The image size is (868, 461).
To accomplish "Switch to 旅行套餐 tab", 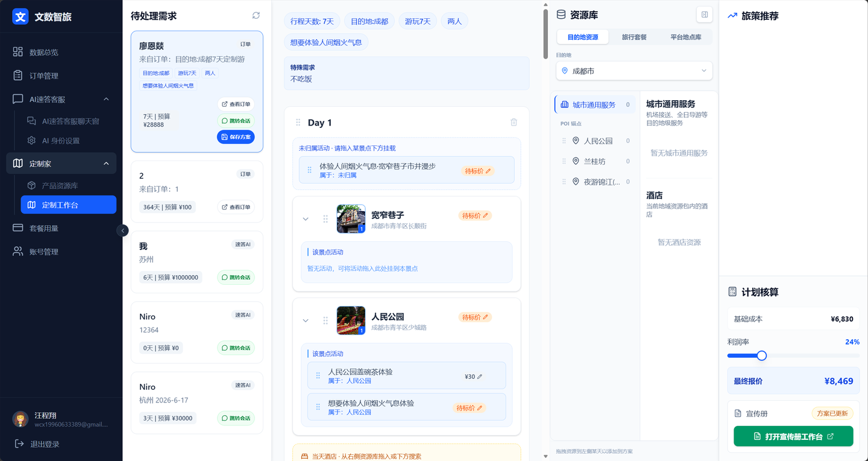I will coord(634,37).
